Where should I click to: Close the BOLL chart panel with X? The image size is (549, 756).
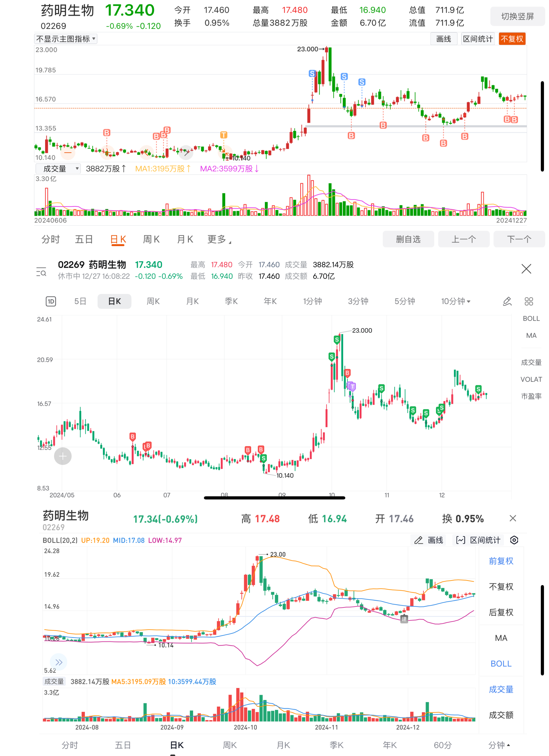click(x=513, y=518)
